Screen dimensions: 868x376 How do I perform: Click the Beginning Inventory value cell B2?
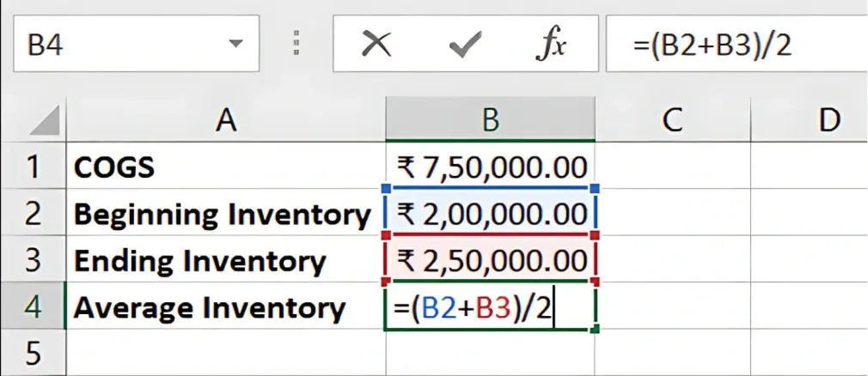click(x=490, y=213)
